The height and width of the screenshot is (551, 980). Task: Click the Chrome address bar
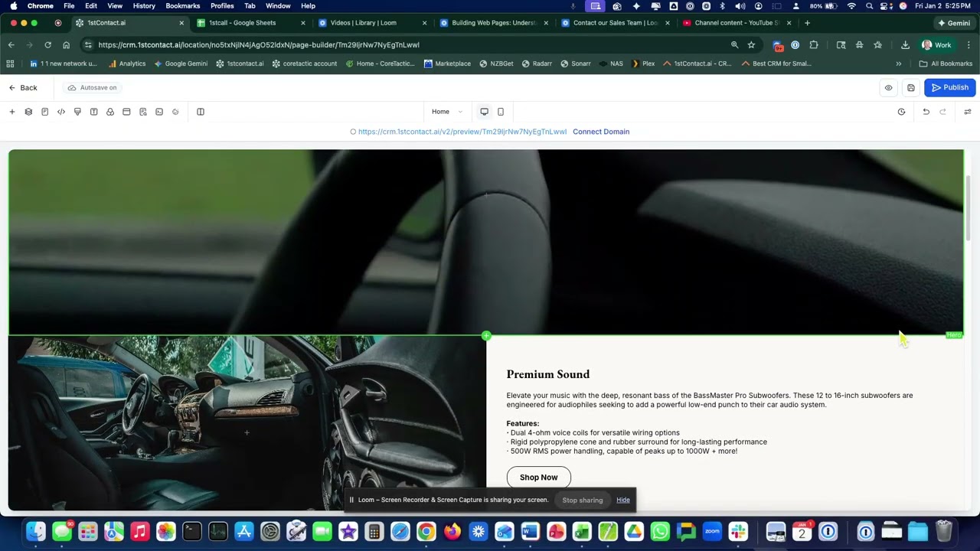tap(410, 45)
